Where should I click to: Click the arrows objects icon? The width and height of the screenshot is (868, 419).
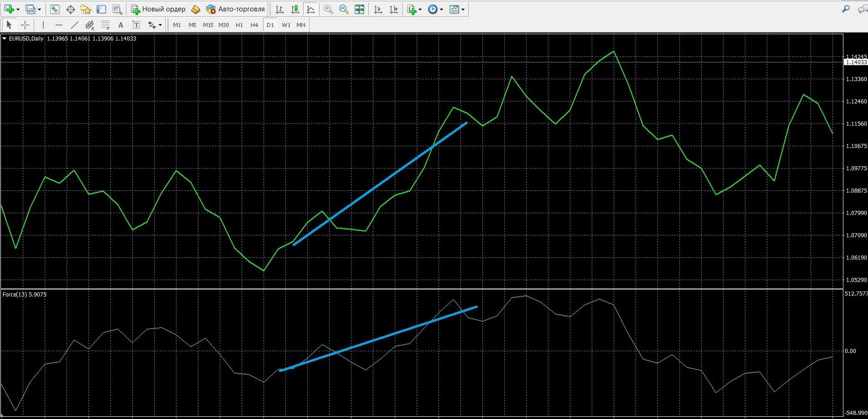152,25
